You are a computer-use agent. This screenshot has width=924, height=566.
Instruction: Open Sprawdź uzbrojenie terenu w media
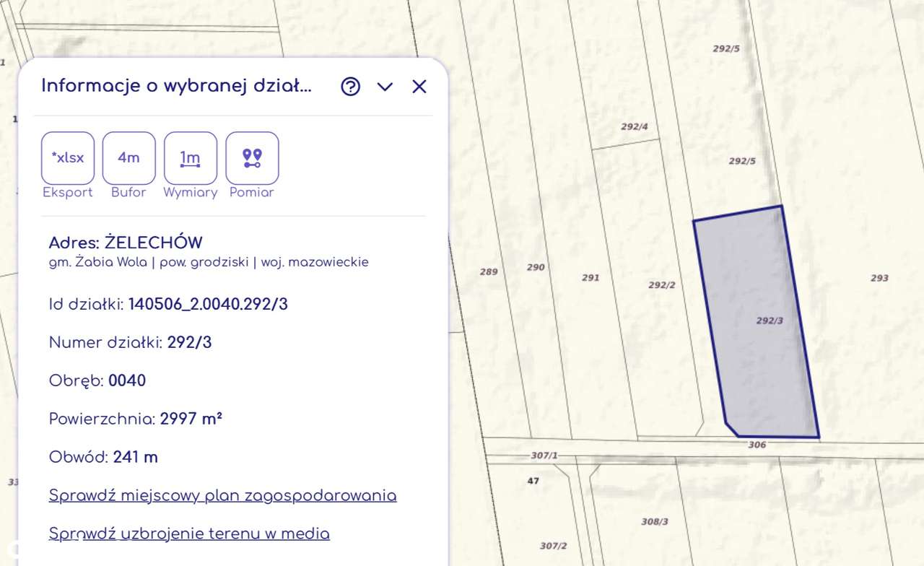[188, 534]
